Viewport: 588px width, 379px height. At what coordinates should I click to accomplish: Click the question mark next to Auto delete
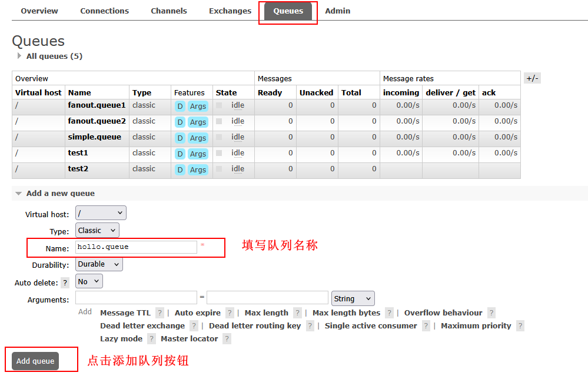[x=65, y=283]
